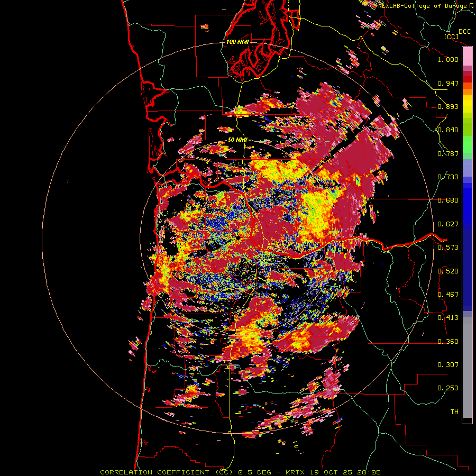
Task: Click the 1.000 value on the color scale
Action: (x=448, y=59)
